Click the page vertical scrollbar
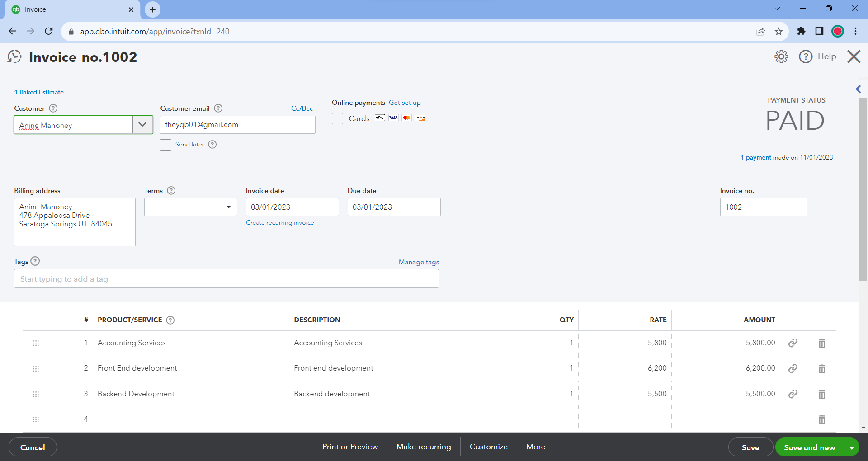Viewport: 868px width, 461px height. click(863, 190)
